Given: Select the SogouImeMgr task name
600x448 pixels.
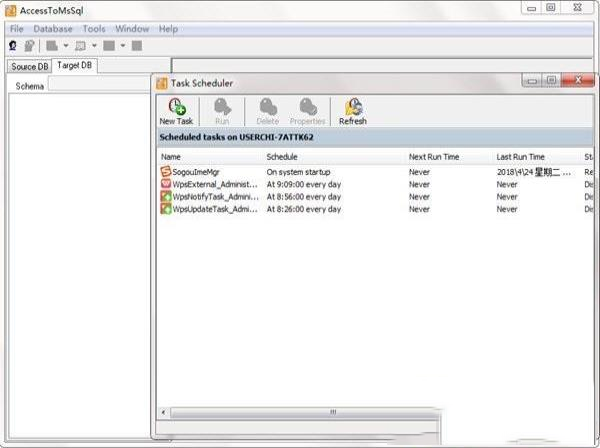Looking at the screenshot, I should click(196, 172).
